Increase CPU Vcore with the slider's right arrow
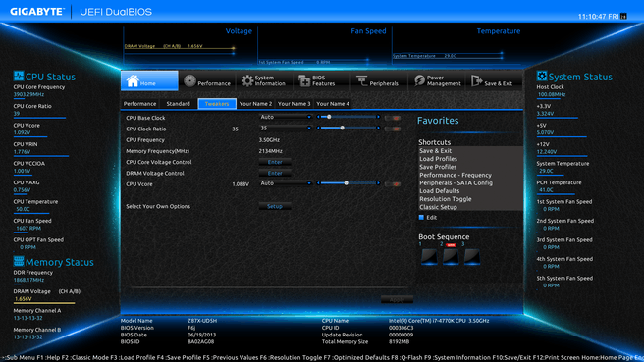The width and height of the screenshot is (644, 362). click(x=378, y=183)
